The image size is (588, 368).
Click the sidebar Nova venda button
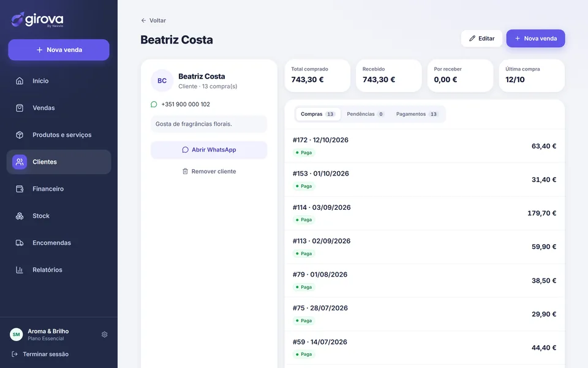pyautogui.click(x=59, y=50)
